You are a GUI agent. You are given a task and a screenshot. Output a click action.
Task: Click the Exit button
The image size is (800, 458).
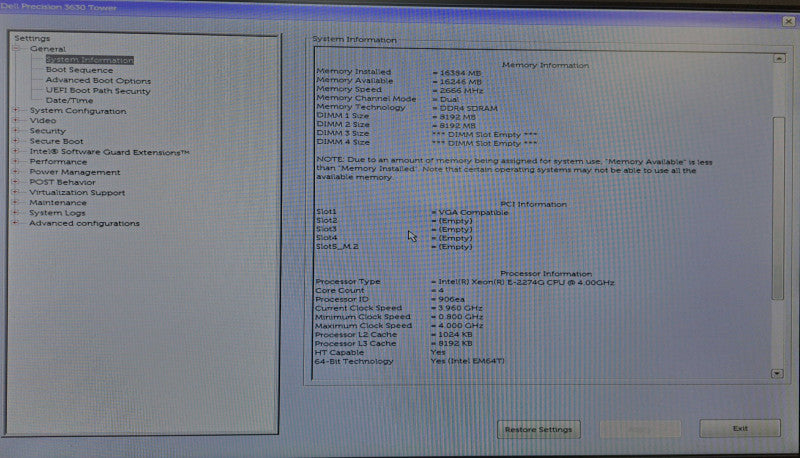740,428
